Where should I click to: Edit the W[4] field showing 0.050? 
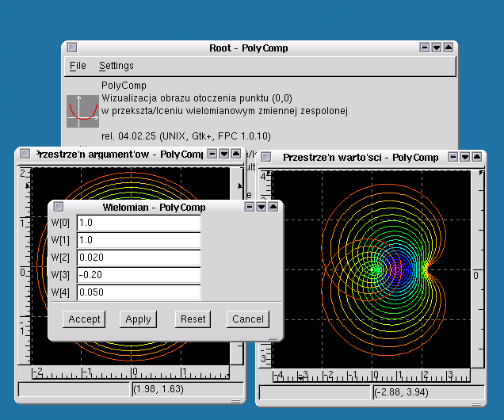138,292
